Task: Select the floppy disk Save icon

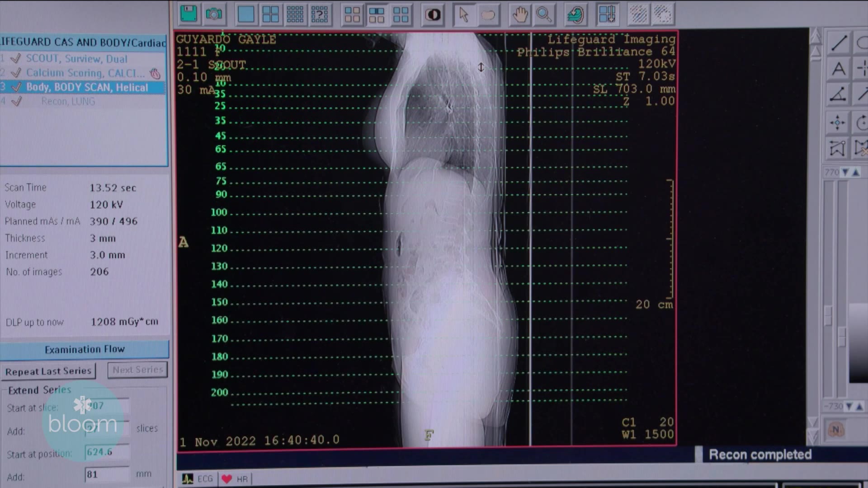Action: click(x=188, y=14)
